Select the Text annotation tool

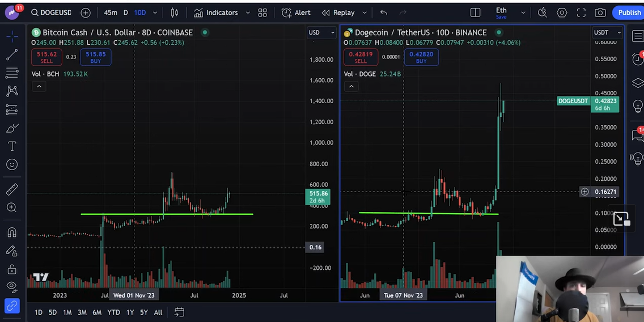coord(12,146)
